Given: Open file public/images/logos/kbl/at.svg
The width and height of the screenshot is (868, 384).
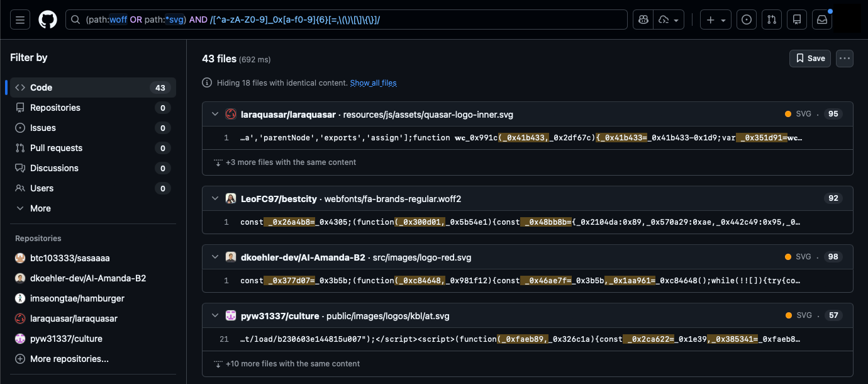Looking at the screenshot, I should [388, 316].
